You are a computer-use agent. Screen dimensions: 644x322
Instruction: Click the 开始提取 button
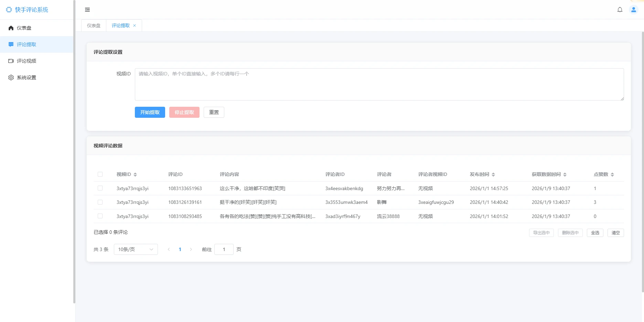point(150,112)
